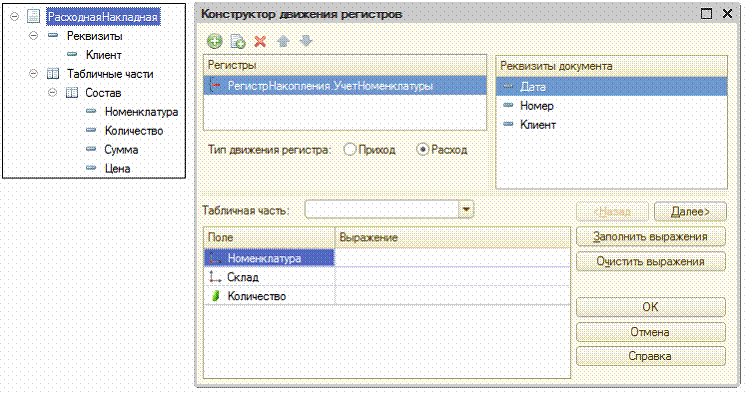Collapse the РасходнаяНакладная tree node
746x393 pixels.
coord(15,16)
